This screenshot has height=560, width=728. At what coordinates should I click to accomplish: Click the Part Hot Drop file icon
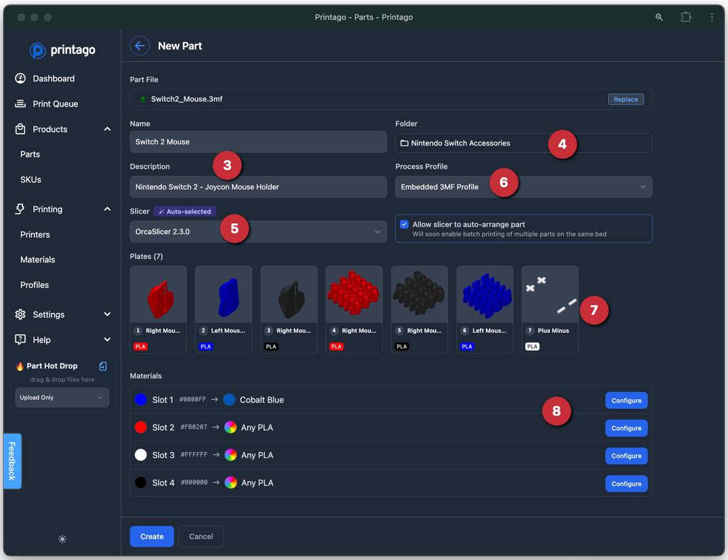(x=103, y=366)
